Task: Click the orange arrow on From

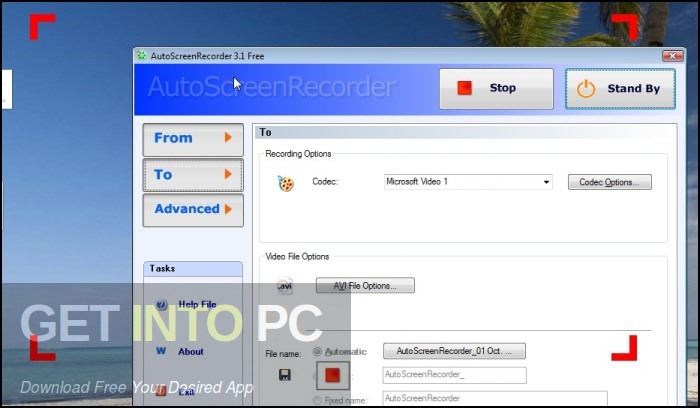Action: coord(228,137)
